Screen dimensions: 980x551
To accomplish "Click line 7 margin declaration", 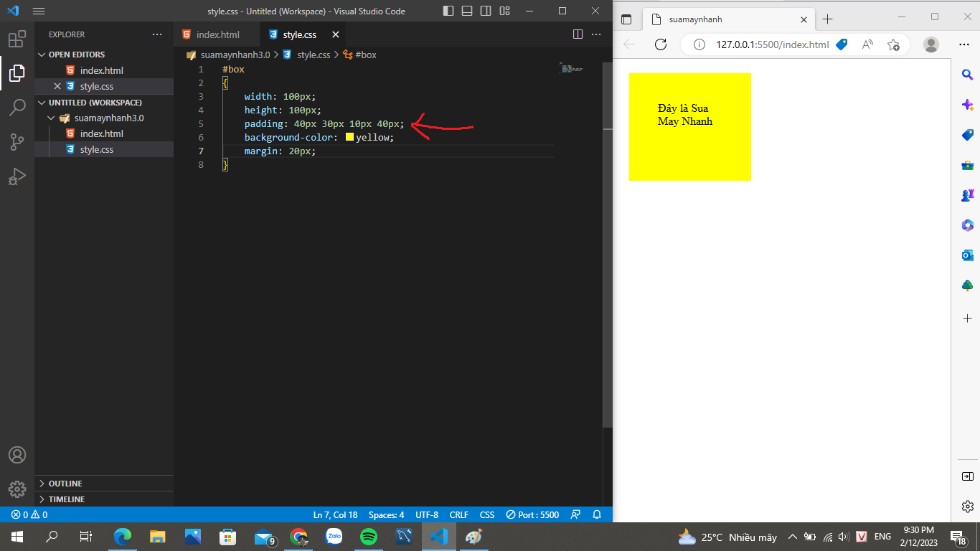I will [280, 151].
